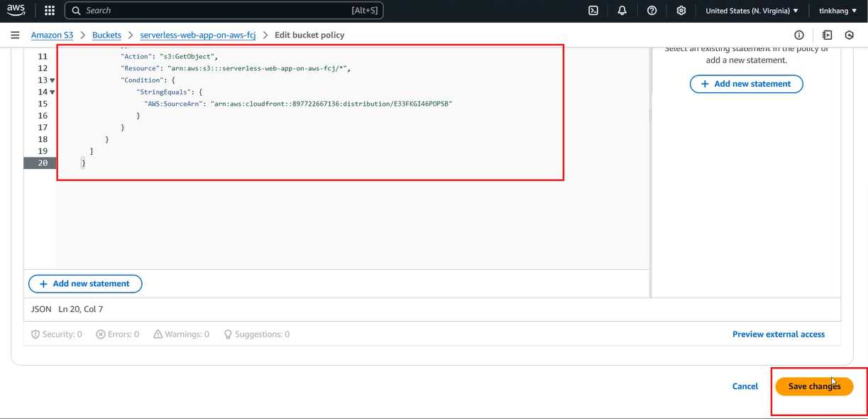Click in the AWS search field

224,11
